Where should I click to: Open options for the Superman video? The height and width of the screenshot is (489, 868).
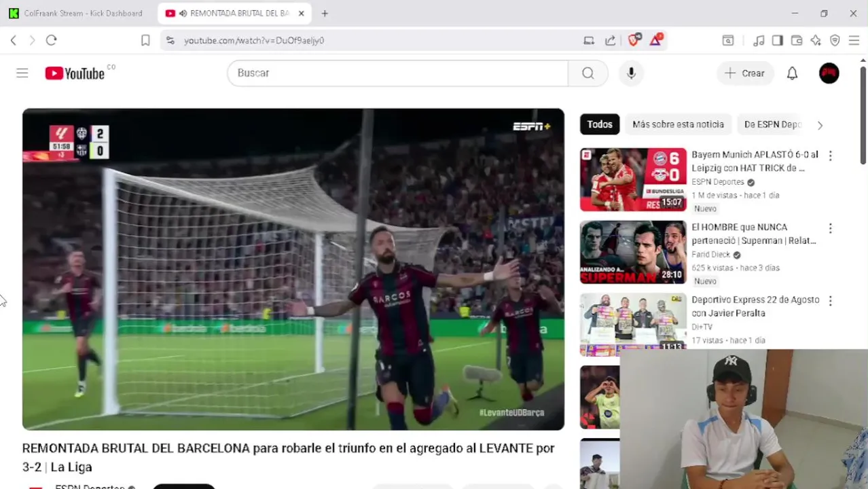pyautogui.click(x=830, y=228)
